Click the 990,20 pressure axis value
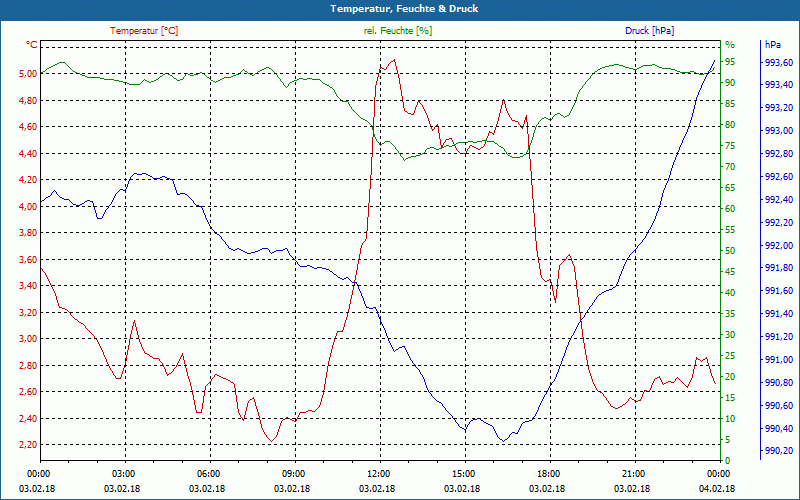 tap(779, 451)
